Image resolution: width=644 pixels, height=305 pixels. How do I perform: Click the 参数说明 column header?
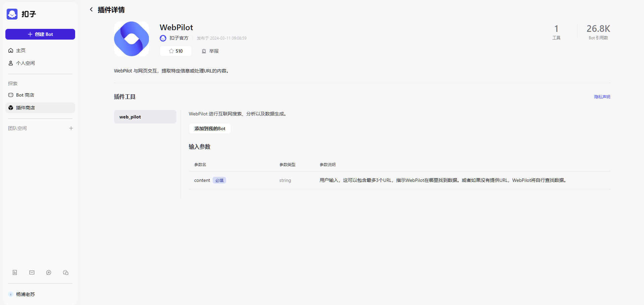point(328,164)
